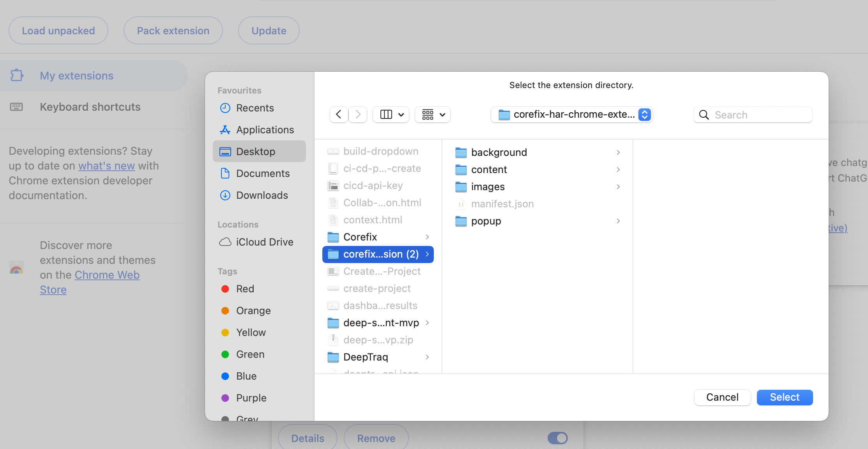Image resolution: width=868 pixels, height=449 pixels.
Task: Click the magnifying glass search icon
Action: point(704,115)
